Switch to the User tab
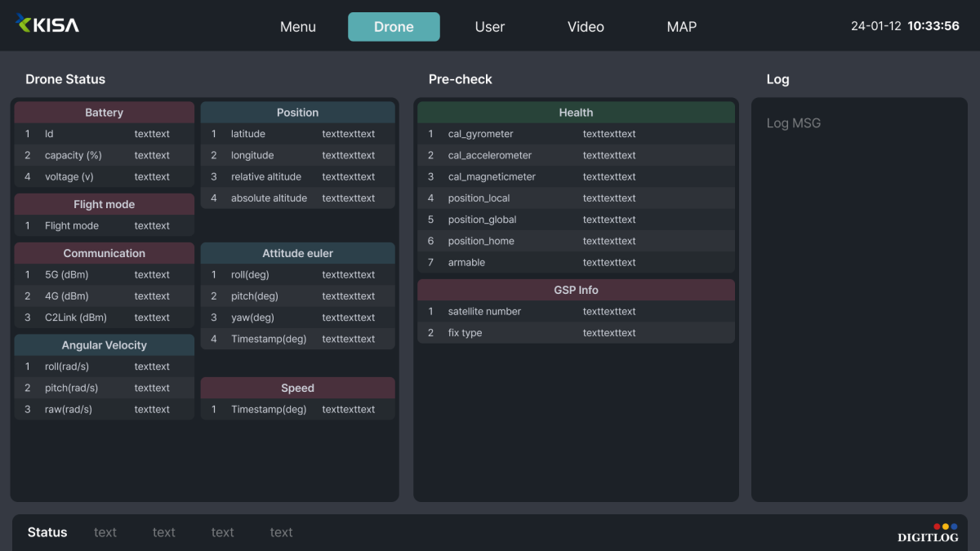 489,27
